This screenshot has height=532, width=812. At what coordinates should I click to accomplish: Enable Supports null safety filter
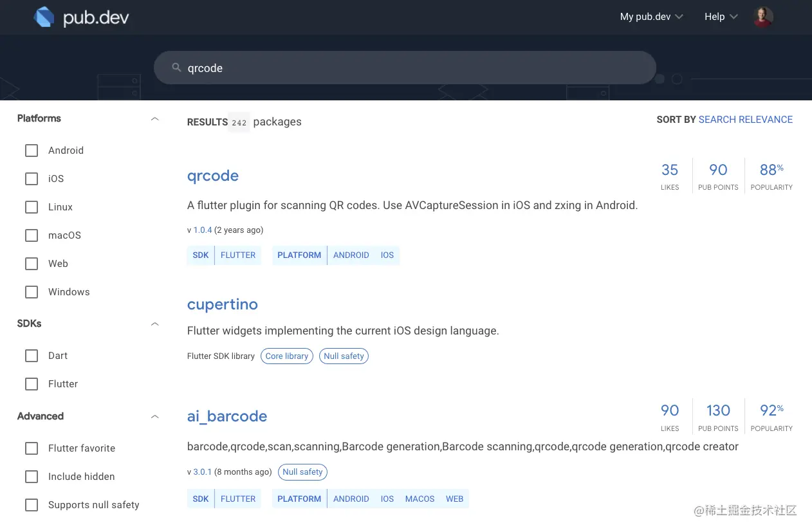(x=32, y=505)
